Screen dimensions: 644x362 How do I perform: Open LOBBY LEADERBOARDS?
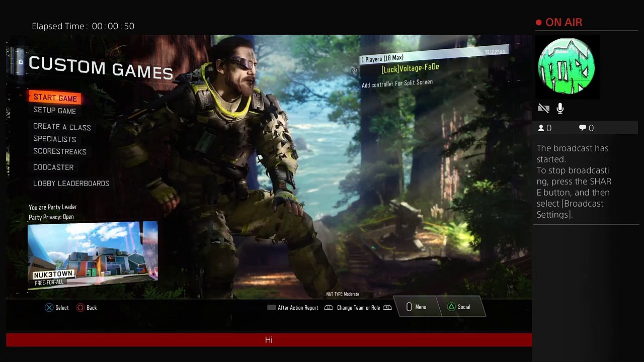point(71,184)
